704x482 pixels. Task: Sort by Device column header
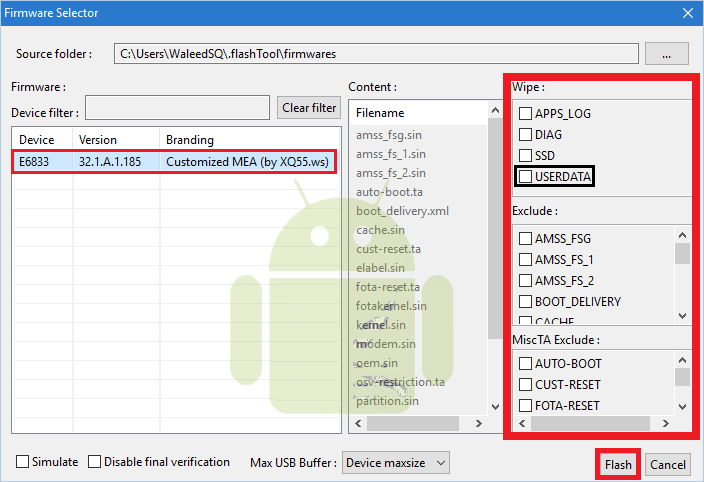tap(42, 140)
